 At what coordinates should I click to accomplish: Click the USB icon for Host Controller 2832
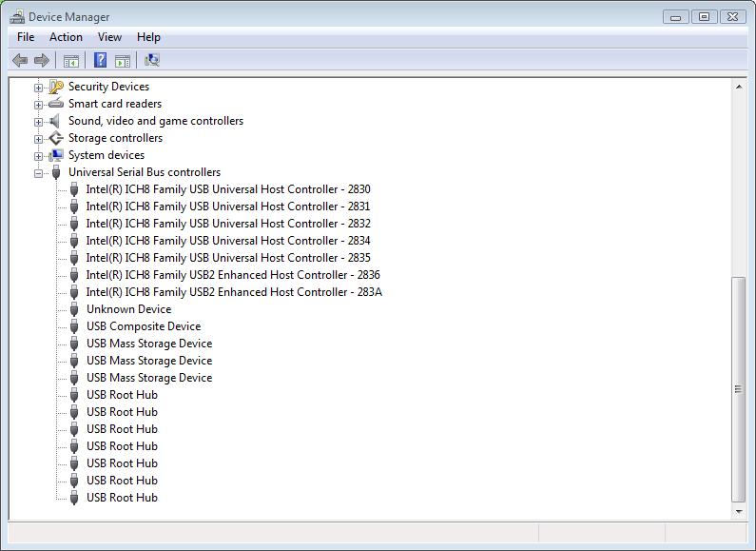[x=74, y=224]
